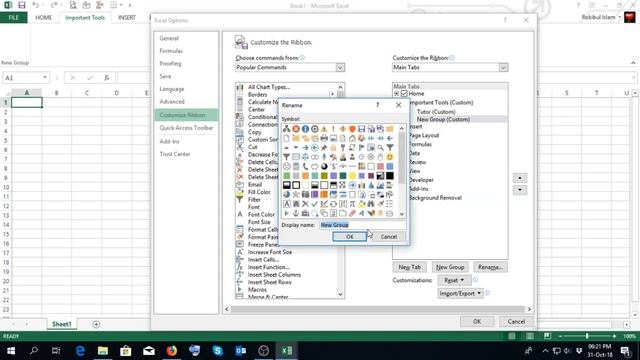The height and width of the screenshot is (360, 640).
Task: Pick the blue info circle symbol
Action: (x=306, y=129)
